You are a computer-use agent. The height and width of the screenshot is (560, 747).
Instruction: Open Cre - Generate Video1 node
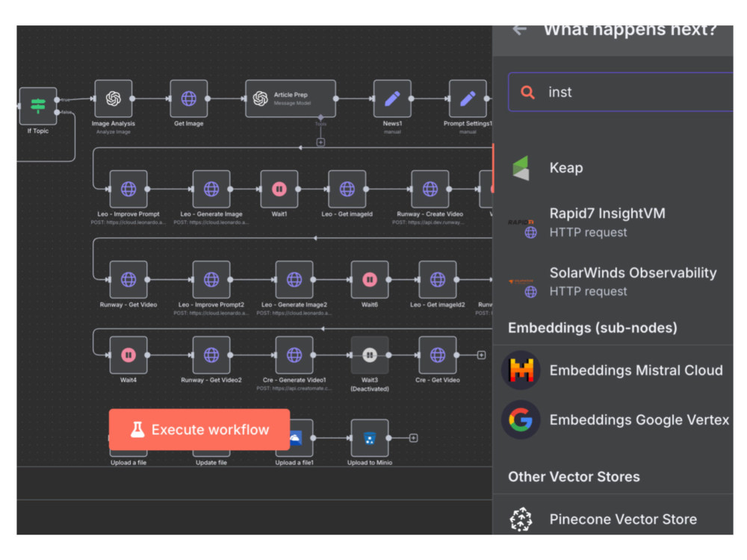pos(294,355)
